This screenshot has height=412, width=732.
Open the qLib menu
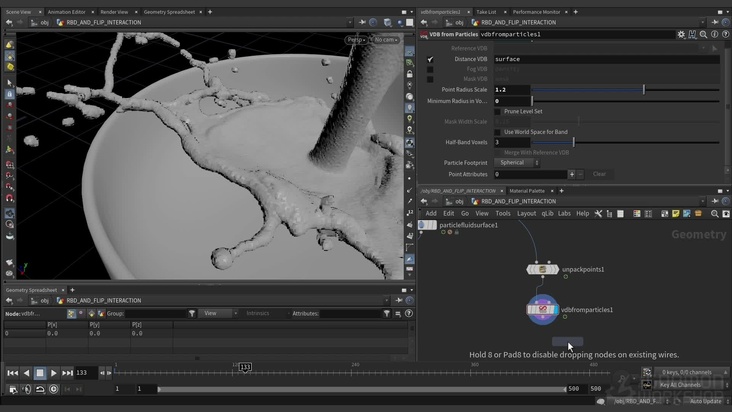(547, 213)
